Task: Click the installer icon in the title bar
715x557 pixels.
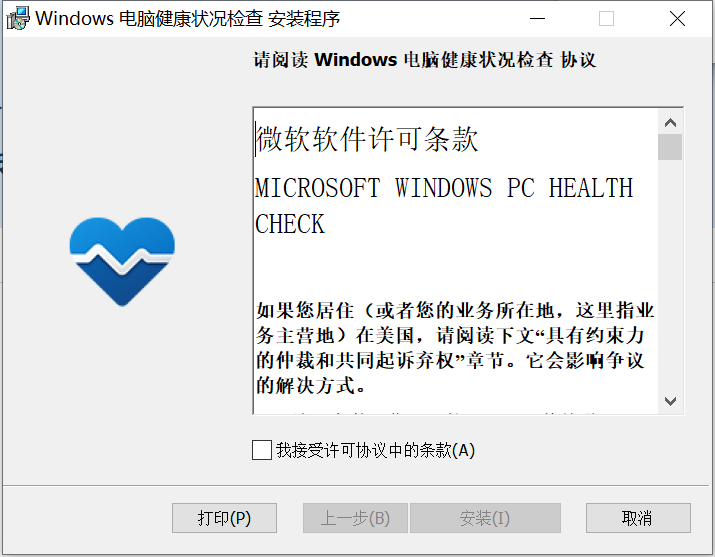Action: pyautogui.click(x=18, y=19)
